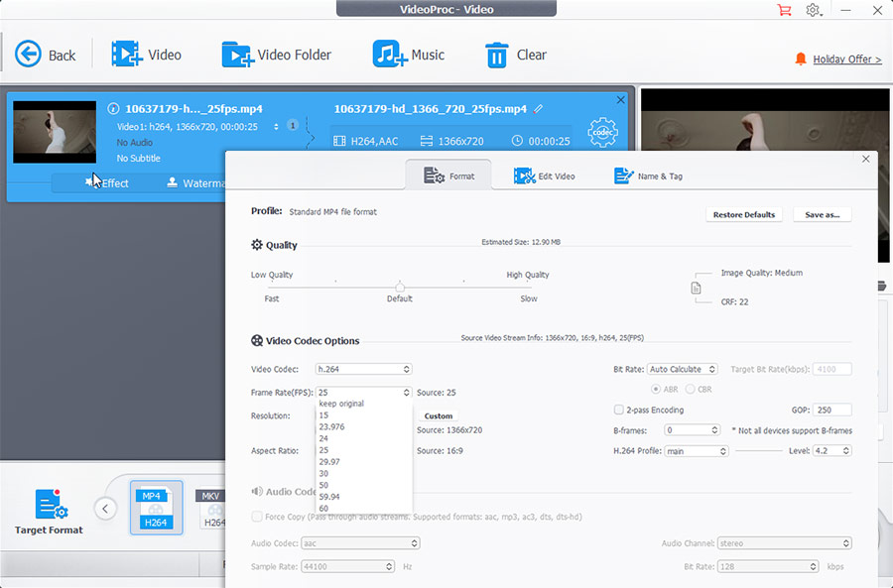
Task: Switch to the Edit Video tab
Action: [x=544, y=176]
